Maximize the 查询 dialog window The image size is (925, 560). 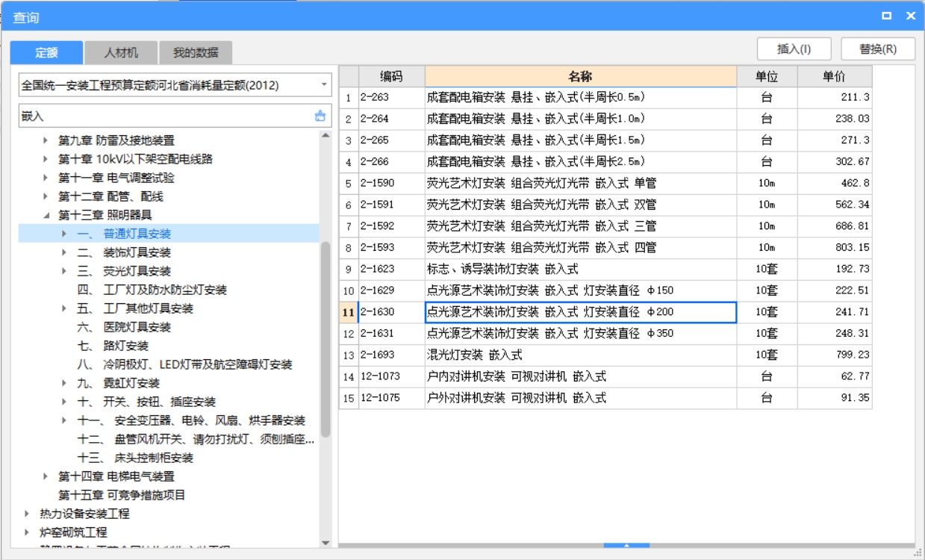[x=887, y=16]
